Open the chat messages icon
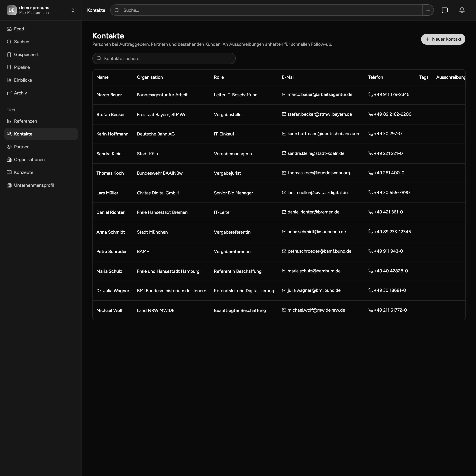Viewport: 476px width, 476px height. tap(445, 10)
